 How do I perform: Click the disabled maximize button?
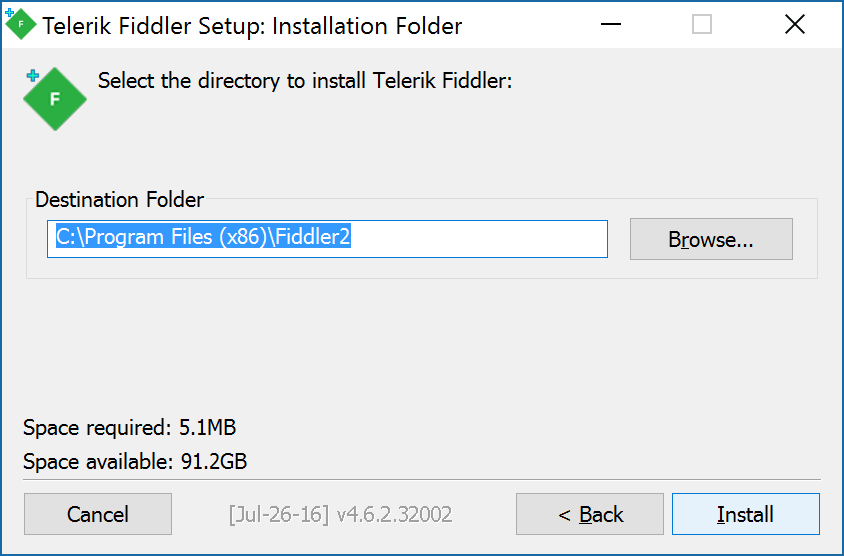(x=702, y=25)
